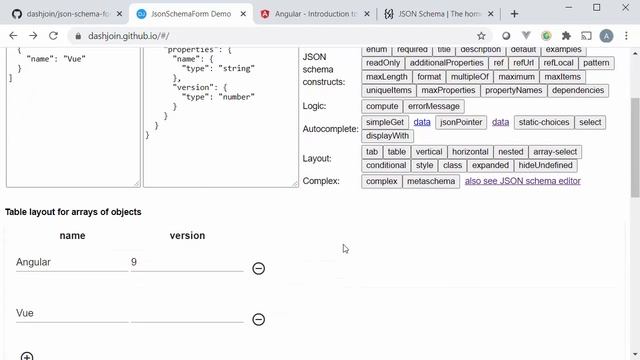Image resolution: width=640 pixels, height=360 pixels.
Task: Load the table layout example
Action: (x=396, y=152)
